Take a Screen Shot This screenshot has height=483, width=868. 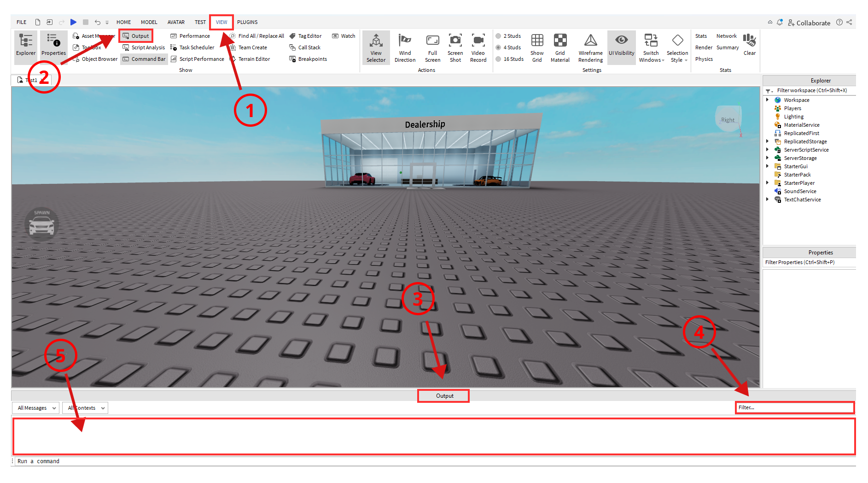click(x=455, y=47)
